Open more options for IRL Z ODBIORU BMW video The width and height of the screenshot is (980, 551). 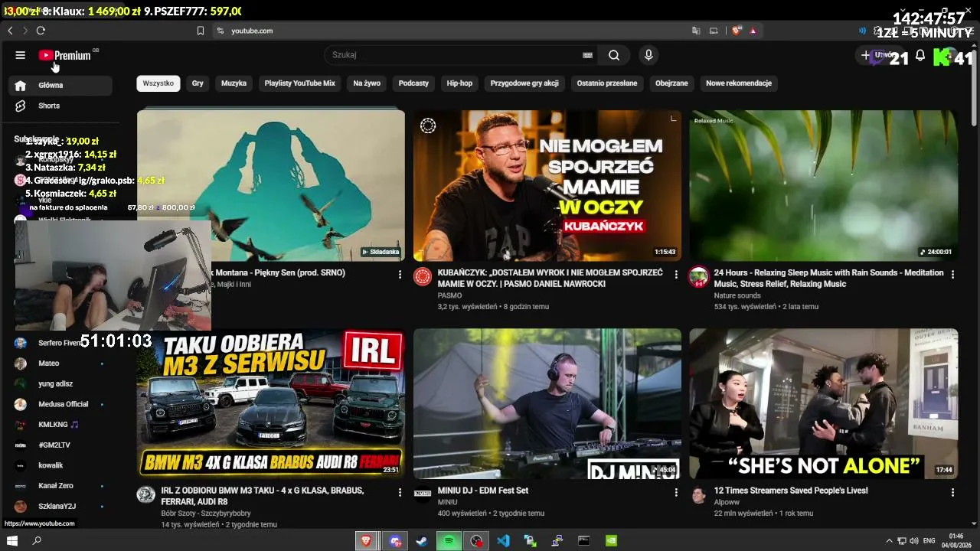pos(400,492)
